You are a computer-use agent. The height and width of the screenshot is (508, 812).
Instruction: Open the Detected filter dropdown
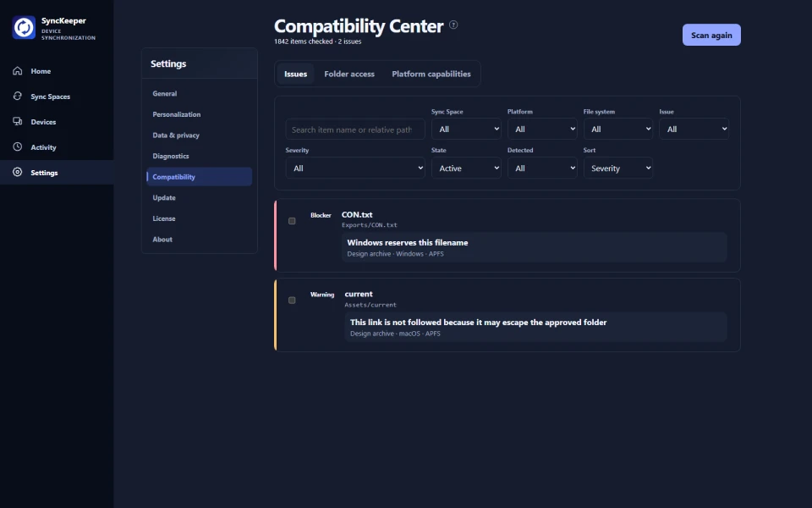[x=542, y=168]
